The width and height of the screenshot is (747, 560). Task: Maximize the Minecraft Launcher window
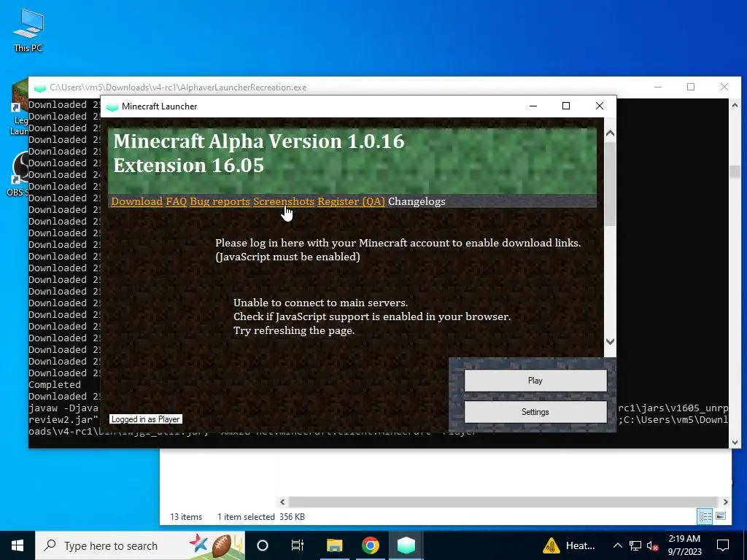pos(566,106)
